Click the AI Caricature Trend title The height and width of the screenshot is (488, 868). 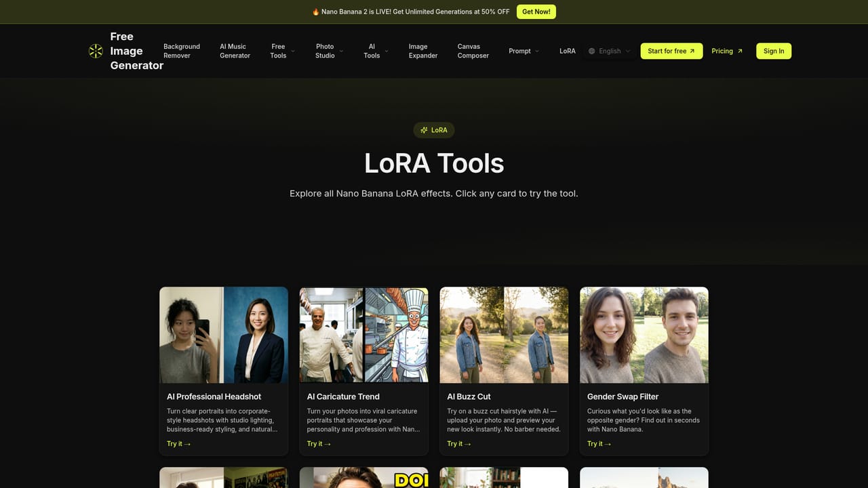click(x=343, y=396)
